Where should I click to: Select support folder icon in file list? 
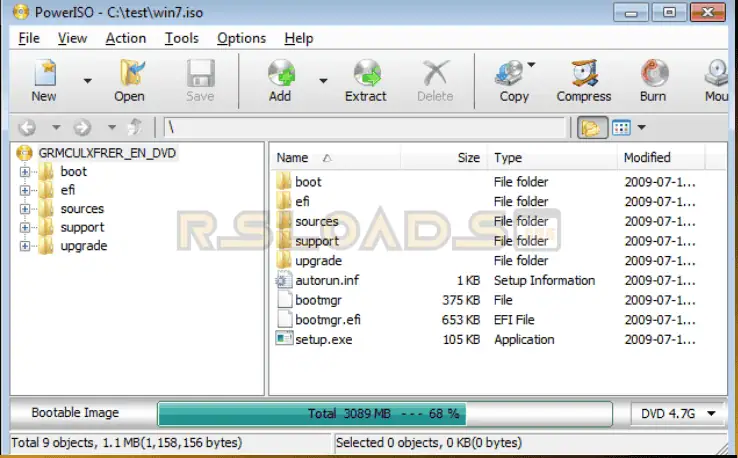tap(283, 241)
